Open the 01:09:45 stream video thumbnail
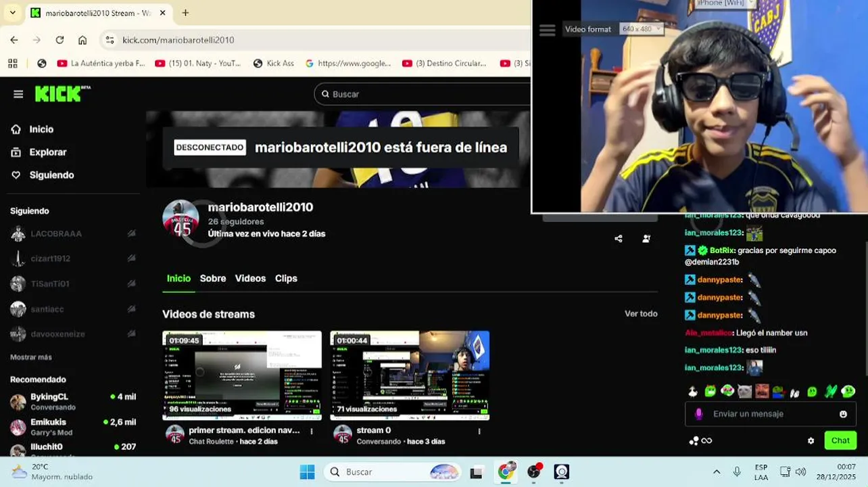The image size is (868, 487). coord(242,375)
